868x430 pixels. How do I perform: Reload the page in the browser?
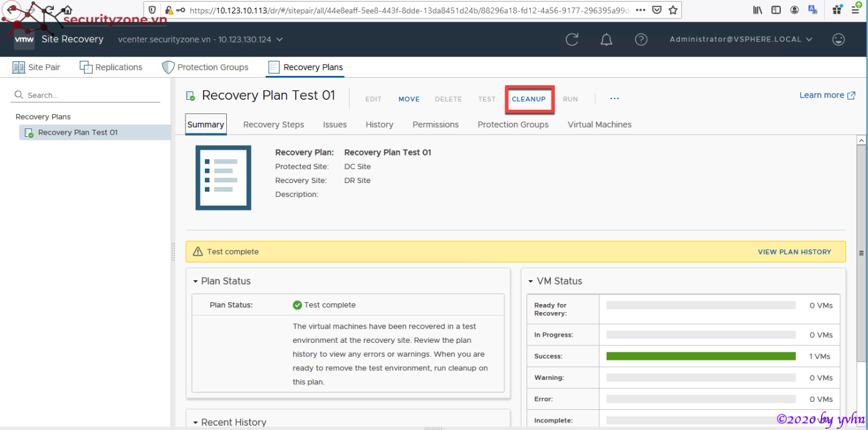(49, 10)
